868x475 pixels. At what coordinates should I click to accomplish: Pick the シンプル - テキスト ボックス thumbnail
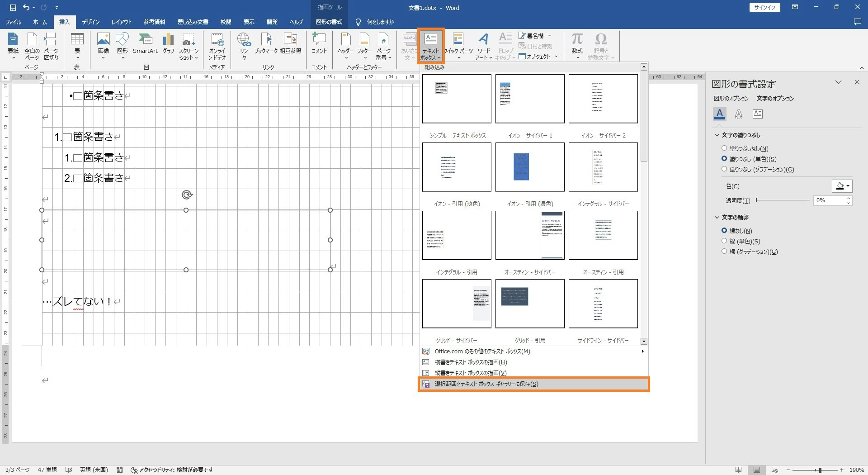[457, 99]
